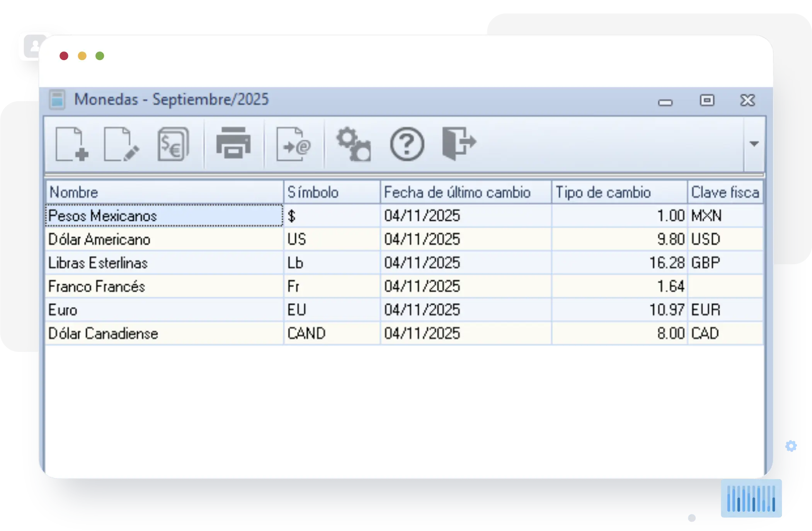The width and height of the screenshot is (812, 531).
Task: Open the exchange rates $€ icon
Action: coord(174,144)
